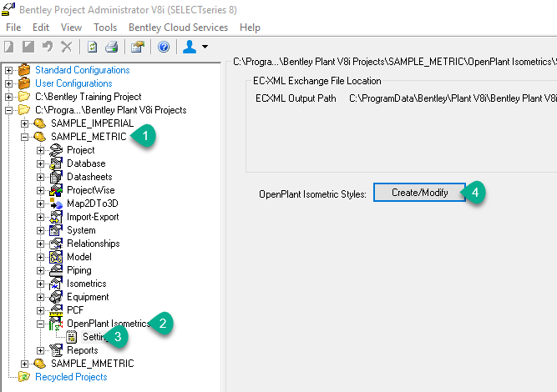The height and width of the screenshot is (392, 557).
Task: Click the Datasheets node icon
Action: [56, 177]
